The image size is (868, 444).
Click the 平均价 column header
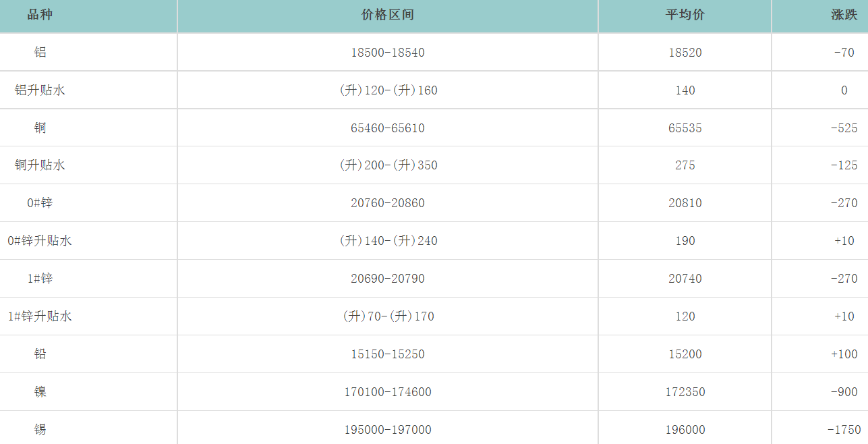[x=685, y=15]
